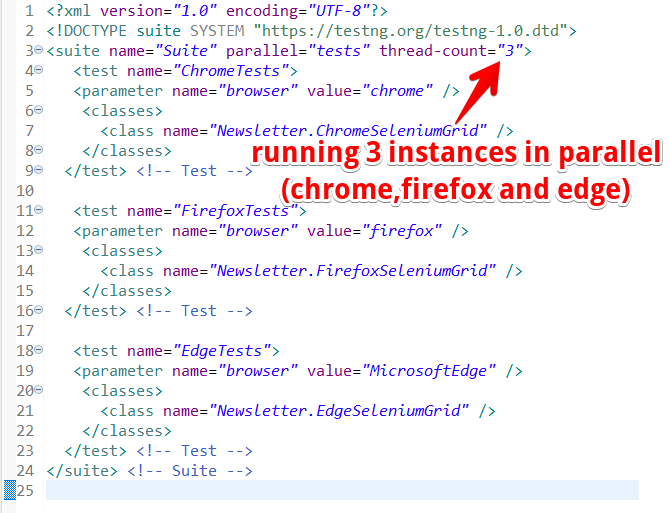This screenshot has width=669, height=513.
Task: Click class name "Newsletter.ChromeSeleniumGrid"
Action: click(x=348, y=131)
